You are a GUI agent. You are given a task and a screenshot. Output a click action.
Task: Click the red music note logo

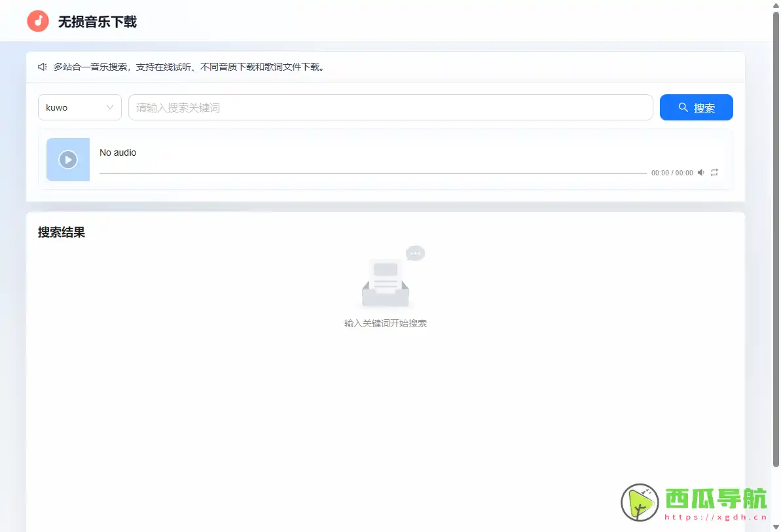tap(38, 22)
